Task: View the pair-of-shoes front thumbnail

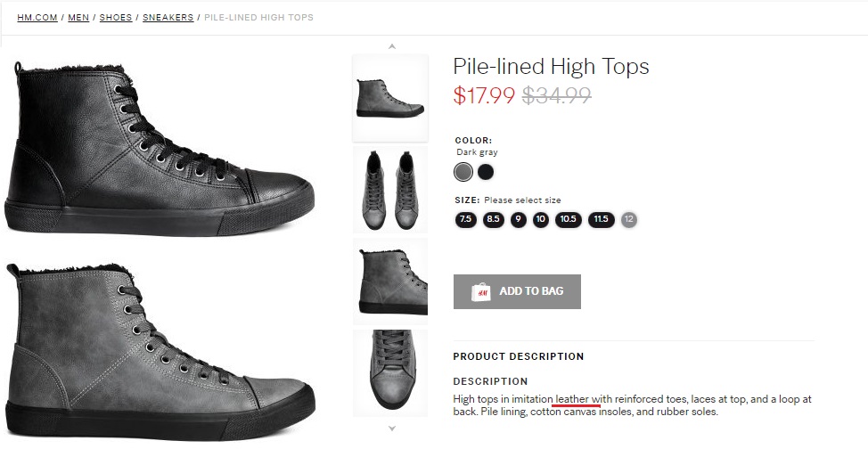Action: pyautogui.click(x=390, y=189)
